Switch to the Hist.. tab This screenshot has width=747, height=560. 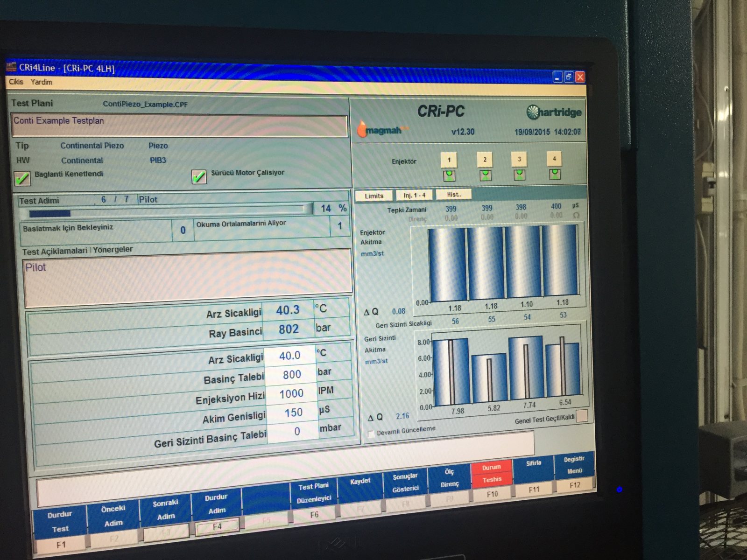click(x=454, y=195)
